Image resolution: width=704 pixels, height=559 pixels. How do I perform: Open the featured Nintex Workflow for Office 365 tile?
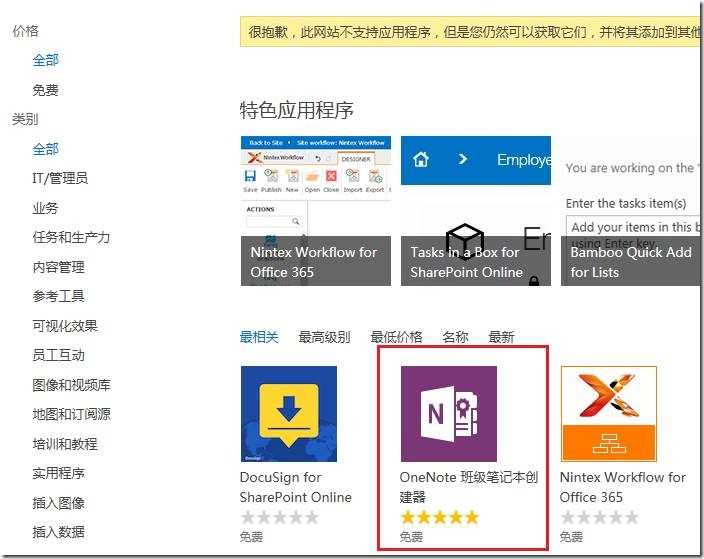pos(316,211)
